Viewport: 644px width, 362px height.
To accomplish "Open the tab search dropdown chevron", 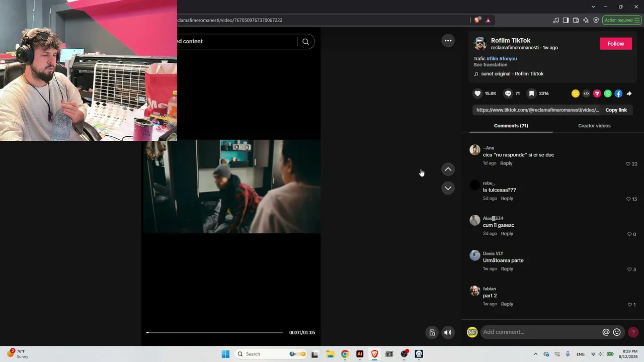I will coord(593,7).
